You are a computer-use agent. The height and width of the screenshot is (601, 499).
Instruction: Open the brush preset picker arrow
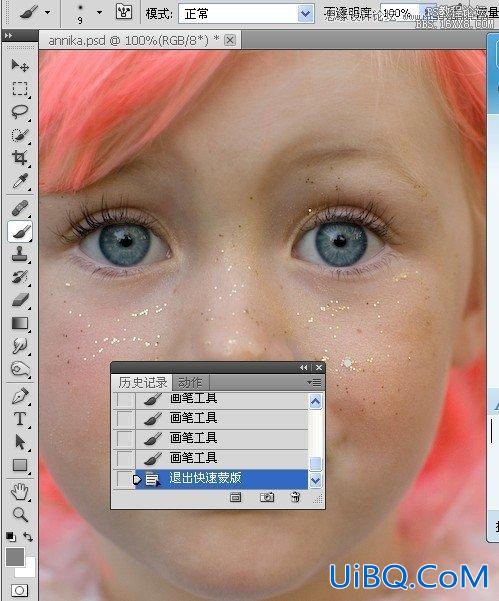[x=99, y=13]
